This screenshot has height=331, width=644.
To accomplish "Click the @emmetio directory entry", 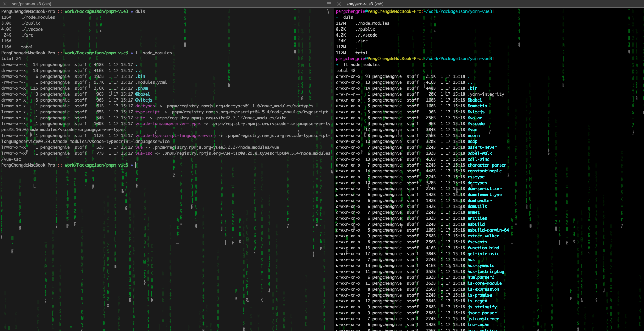I will (477, 106).
